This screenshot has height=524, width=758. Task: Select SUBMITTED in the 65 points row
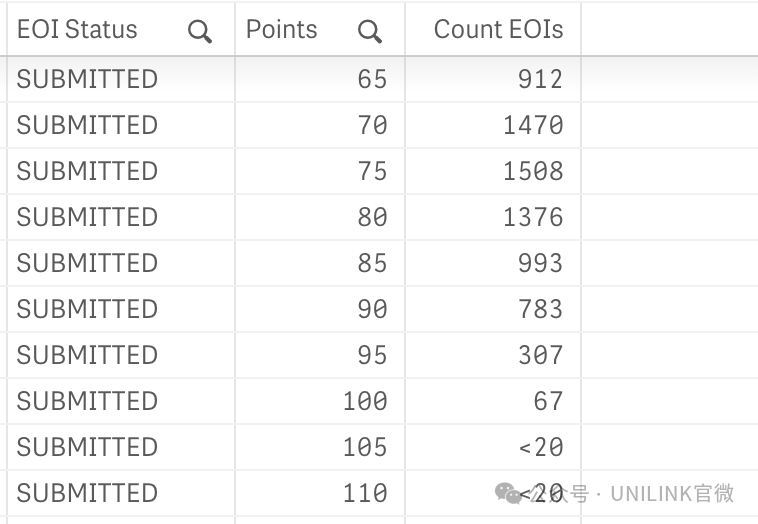point(87,79)
